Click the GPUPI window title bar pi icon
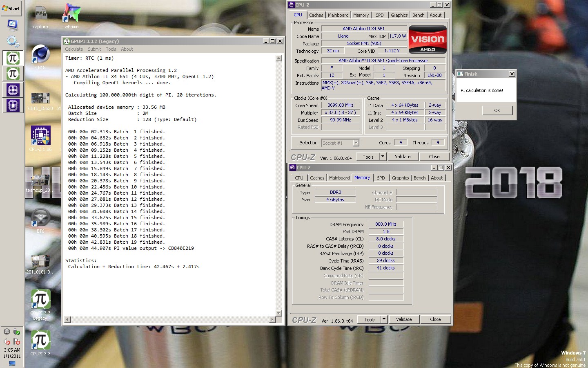 pos(67,41)
